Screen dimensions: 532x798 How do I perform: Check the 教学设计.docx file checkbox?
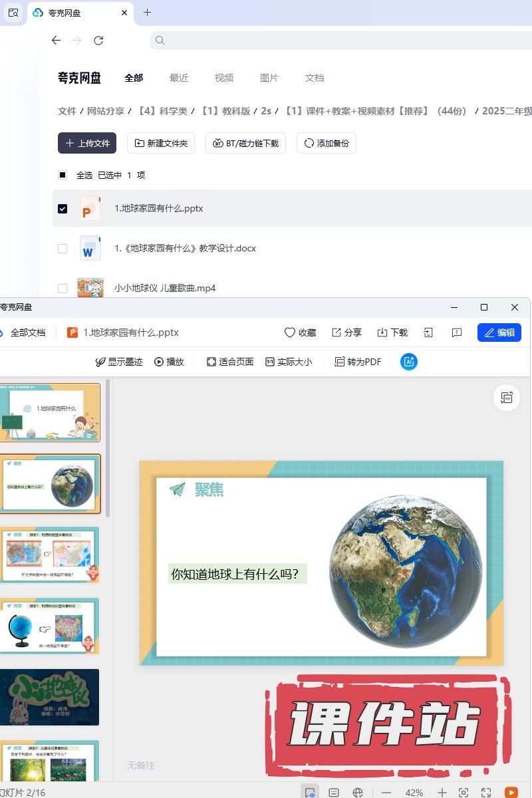pyautogui.click(x=63, y=248)
